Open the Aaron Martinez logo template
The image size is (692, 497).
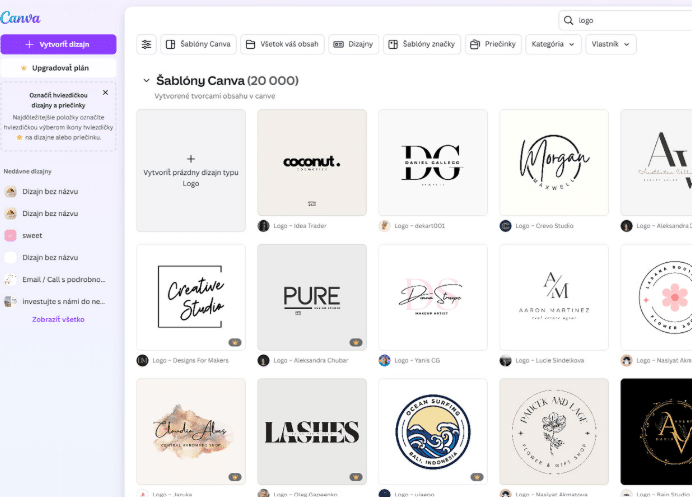click(x=554, y=297)
